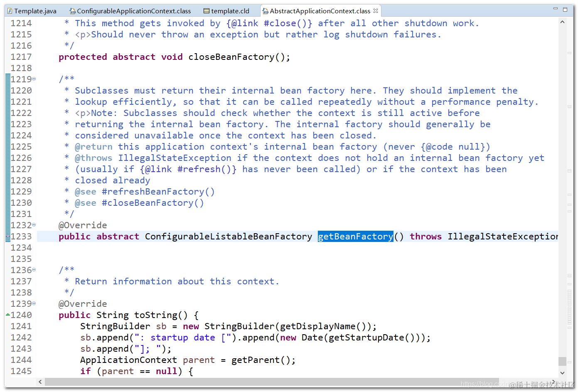The height and width of the screenshot is (392, 578).
Task: Click the implements marker at line 1233
Action: click(8, 236)
